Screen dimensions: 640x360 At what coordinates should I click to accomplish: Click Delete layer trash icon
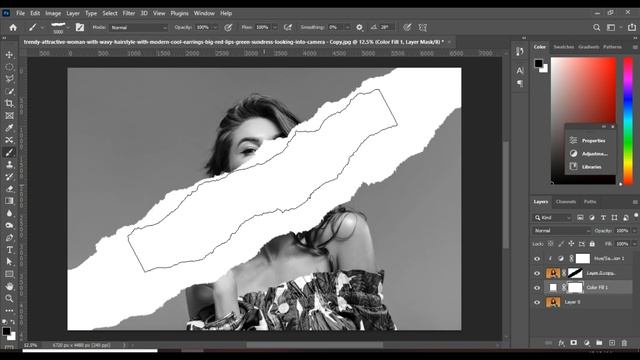(x=624, y=343)
